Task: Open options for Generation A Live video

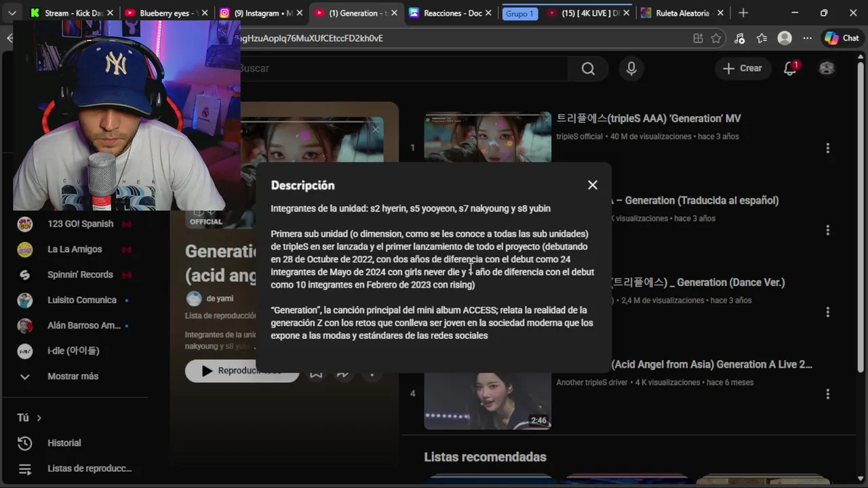Action: pos(827,394)
